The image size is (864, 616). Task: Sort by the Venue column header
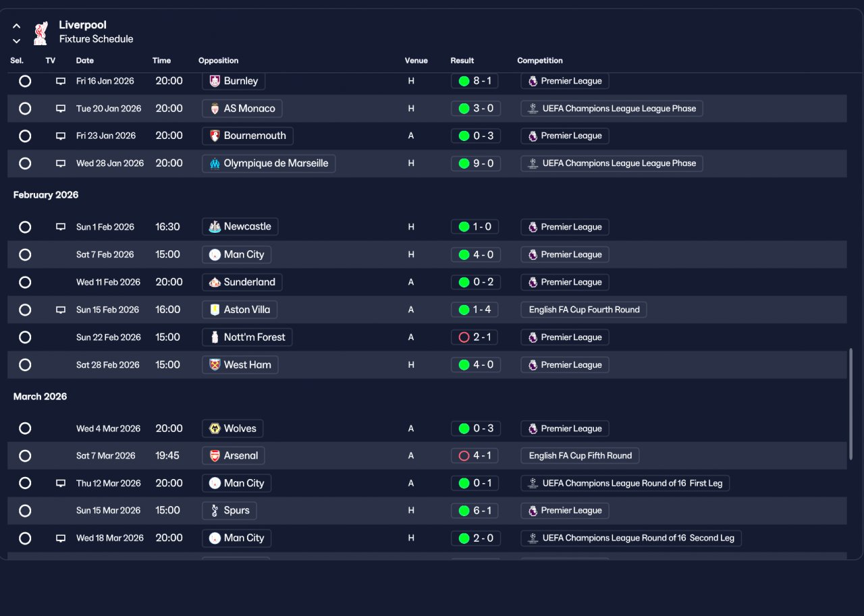[416, 61]
